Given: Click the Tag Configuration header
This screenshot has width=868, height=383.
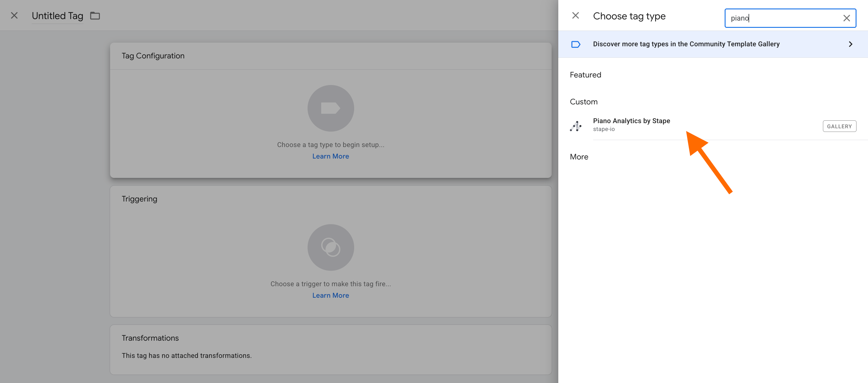Looking at the screenshot, I should (x=153, y=56).
